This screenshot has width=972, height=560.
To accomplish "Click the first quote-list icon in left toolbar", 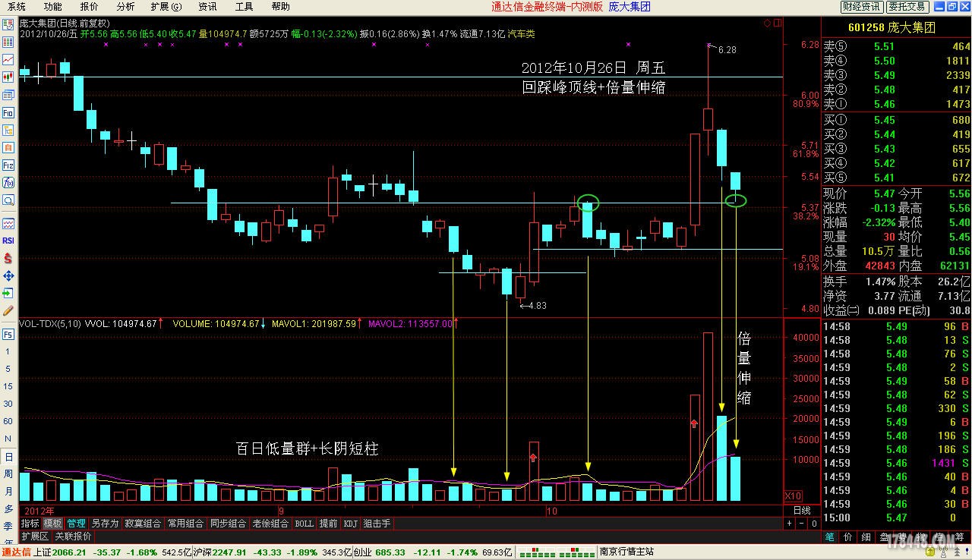I will (8, 25).
